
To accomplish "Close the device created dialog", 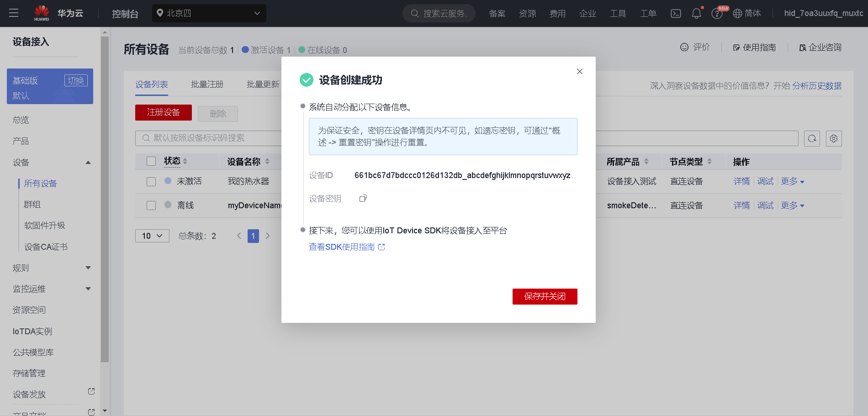I will [x=579, y=71].
